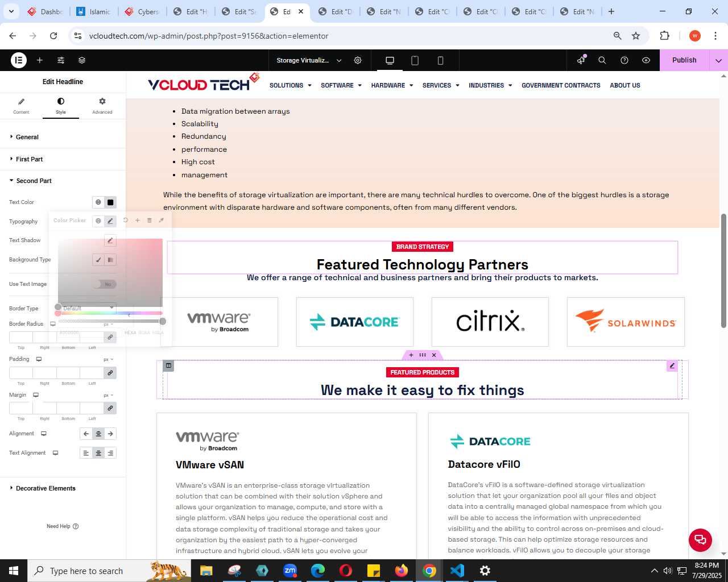Click the Need Help link
Screen dimensions: 728x582
click(x=63, y=526)
